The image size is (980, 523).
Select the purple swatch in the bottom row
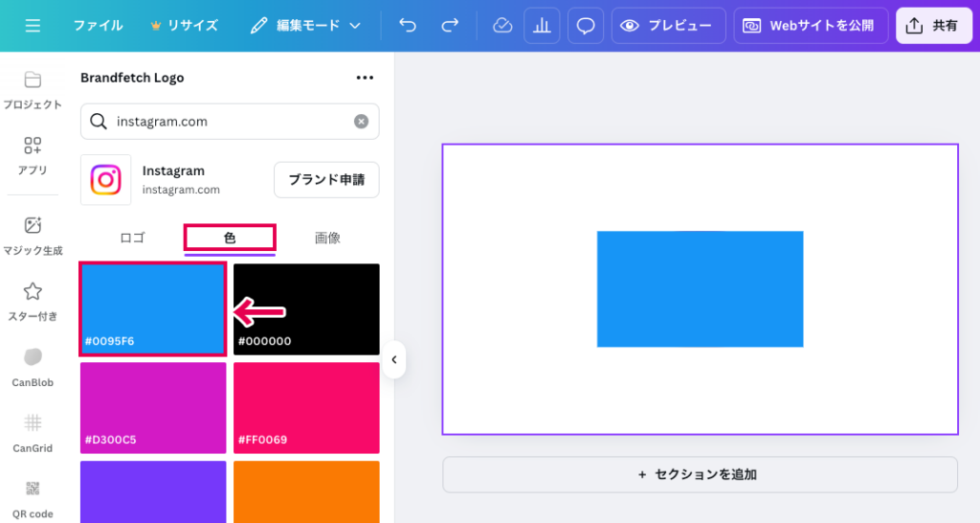(153, 491)
